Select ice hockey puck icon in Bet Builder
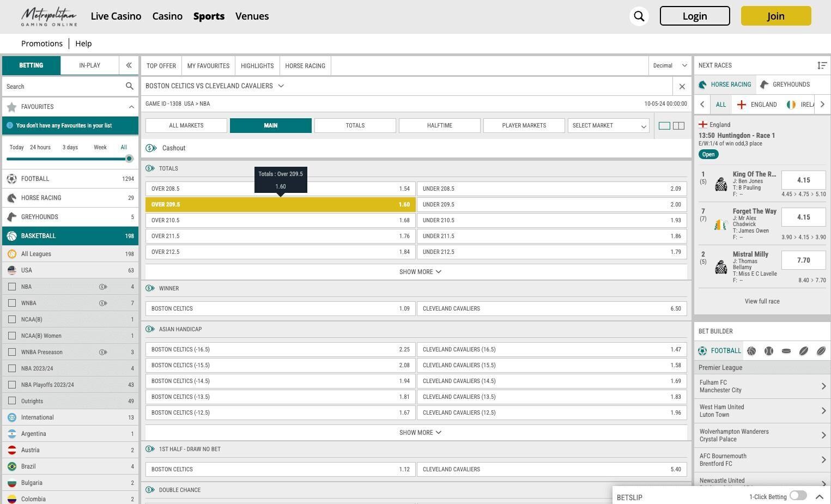Viewport: 831px width, 504px height. (786, 351)
